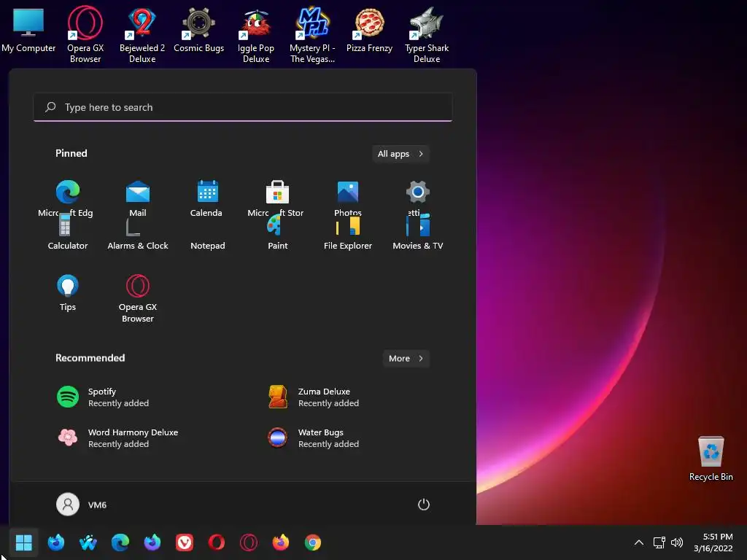Launch orange Firefox from taskbar
Image resolution: width=747 pixels, height=560 pixels.
pyautogui.click(x=281, y=542)
